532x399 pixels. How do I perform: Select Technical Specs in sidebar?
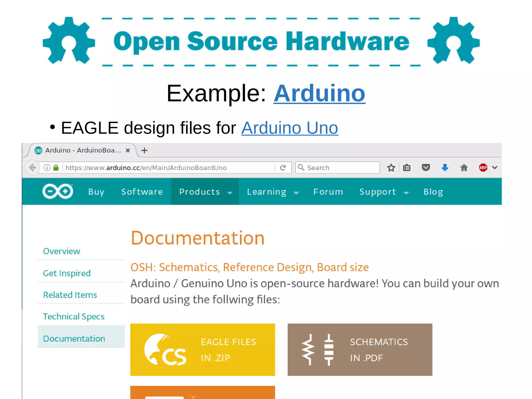coord(74,316)
